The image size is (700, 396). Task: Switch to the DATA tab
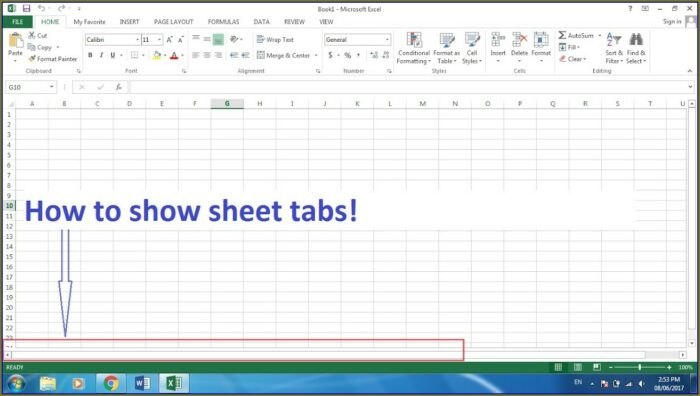(x=262, y=21)
